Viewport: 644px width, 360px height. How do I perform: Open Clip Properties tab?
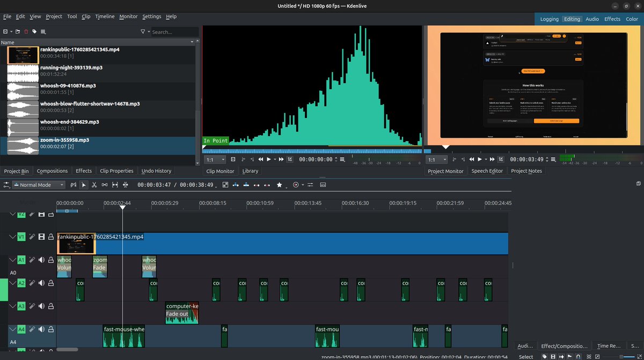pos(116,171)
